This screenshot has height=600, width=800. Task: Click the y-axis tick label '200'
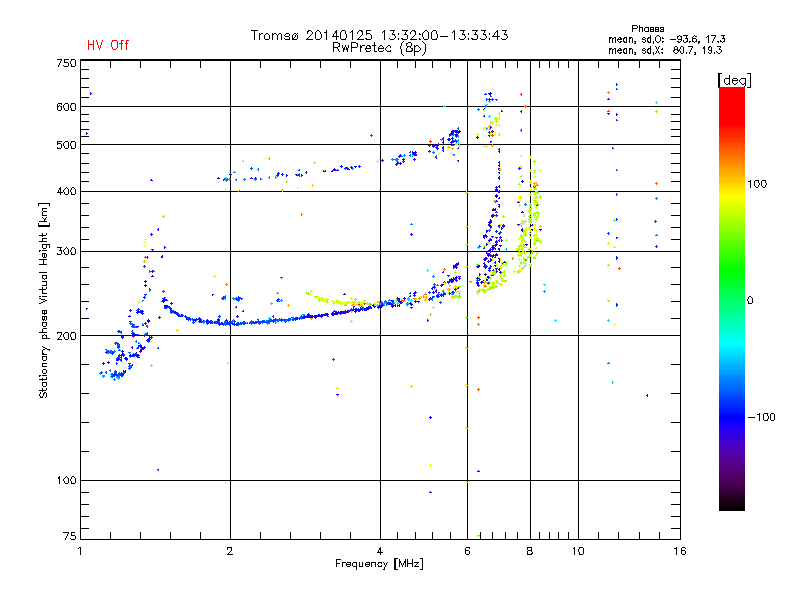point(67,336)
